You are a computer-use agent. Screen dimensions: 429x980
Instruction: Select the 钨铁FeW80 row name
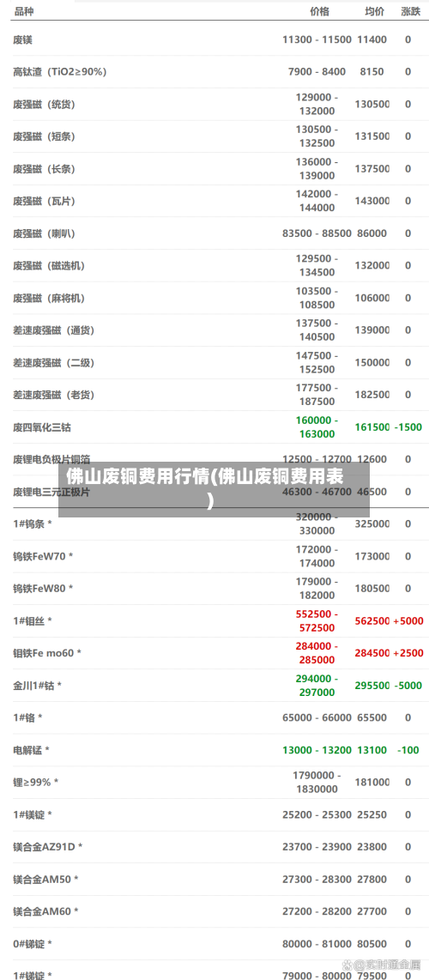[x=43, y=589]
